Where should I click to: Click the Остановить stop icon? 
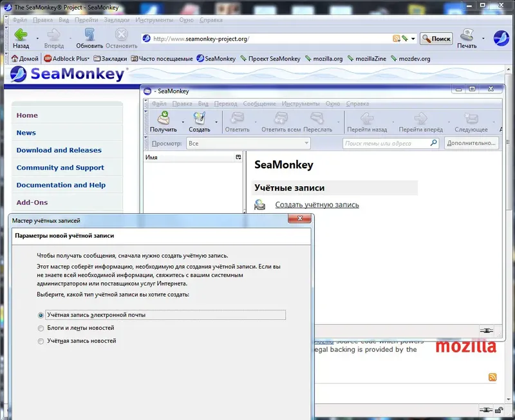click(121, 35)
